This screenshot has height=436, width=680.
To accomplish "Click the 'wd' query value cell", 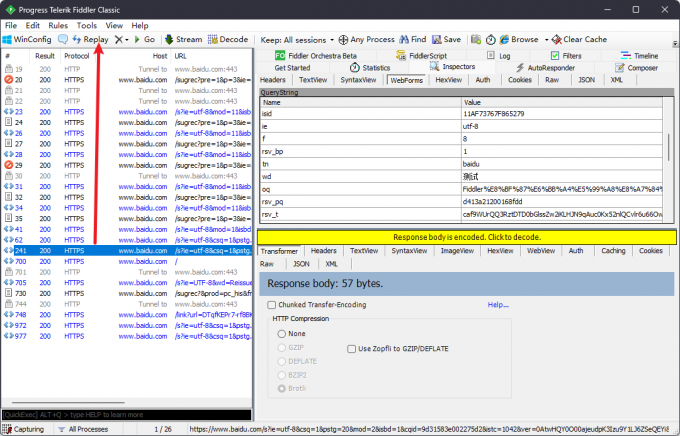I will pos(562,177).
